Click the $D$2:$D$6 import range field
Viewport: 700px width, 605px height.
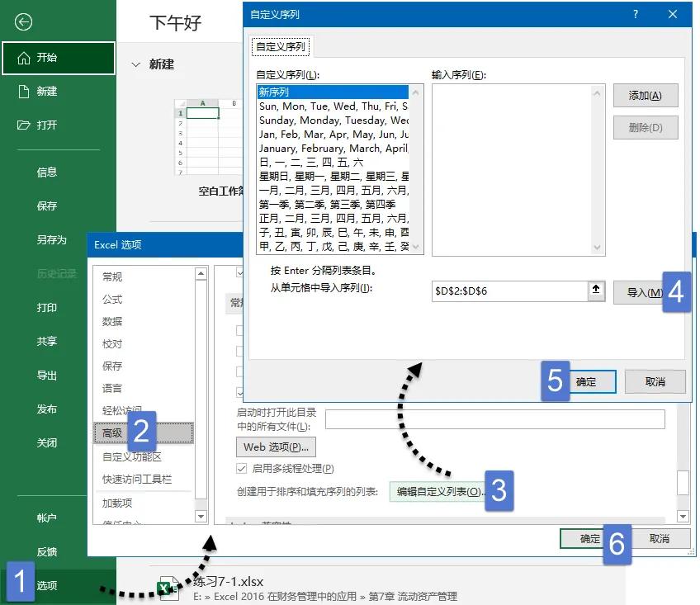[x=509, y=291]
